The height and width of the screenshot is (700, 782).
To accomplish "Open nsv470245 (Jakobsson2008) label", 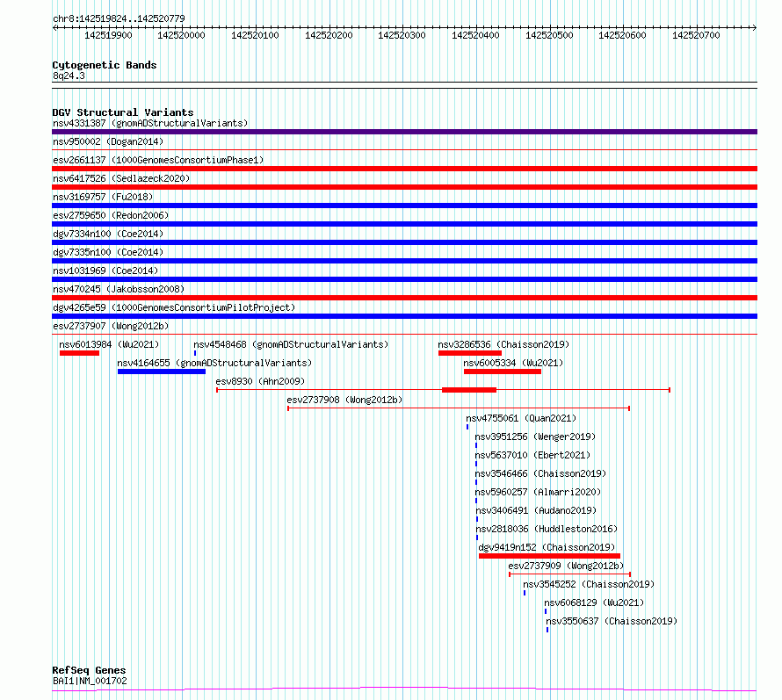I will coord(119,289).
